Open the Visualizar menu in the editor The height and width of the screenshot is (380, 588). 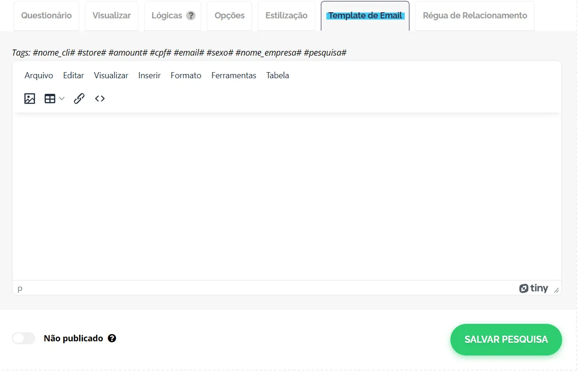(111, 75)
